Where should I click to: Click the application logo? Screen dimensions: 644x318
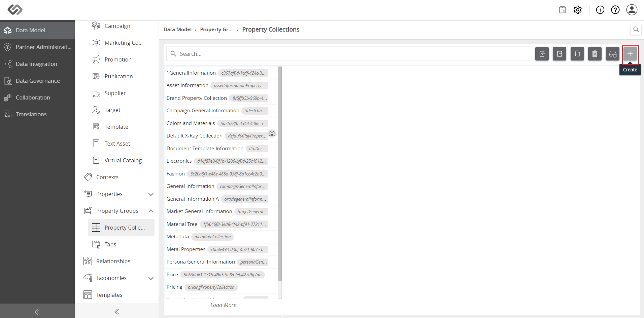pyautogui.click(x=15, y=9)
